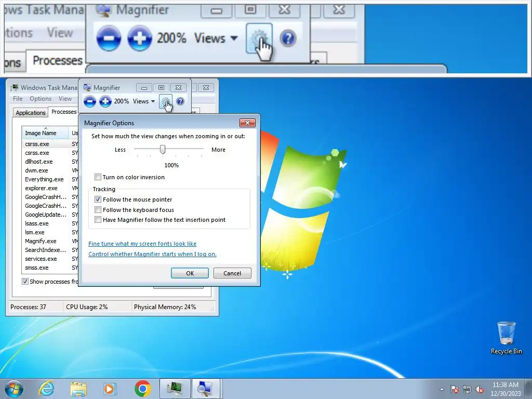532x399 pixels.
Task: Minimize the Magnifier toolbar window
Action: pyautogui.click(x=144, y=87)
